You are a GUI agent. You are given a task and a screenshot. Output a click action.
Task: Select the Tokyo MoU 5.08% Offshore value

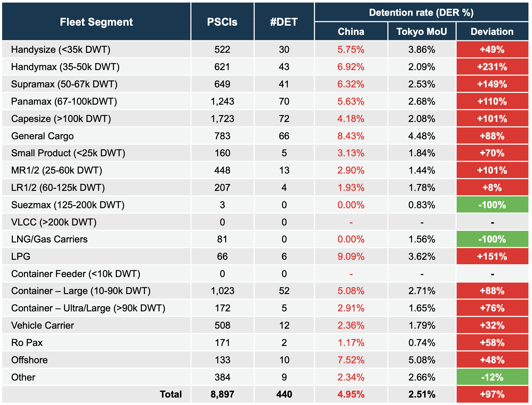point(421,360)
